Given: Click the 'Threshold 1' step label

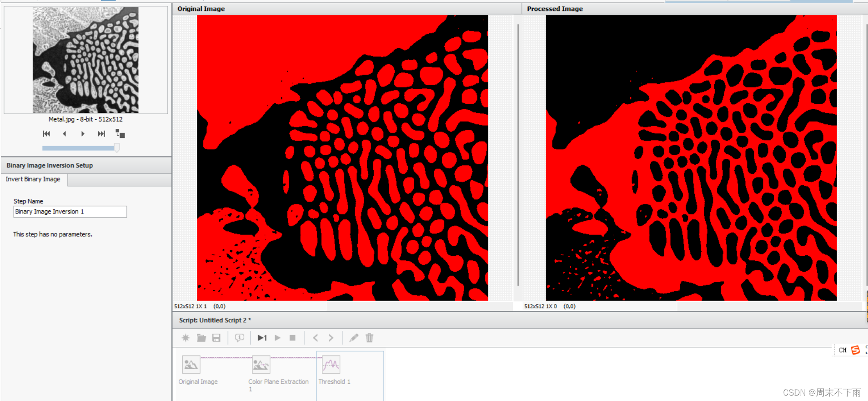Looking at the screenshot, I should pos(334,382).
